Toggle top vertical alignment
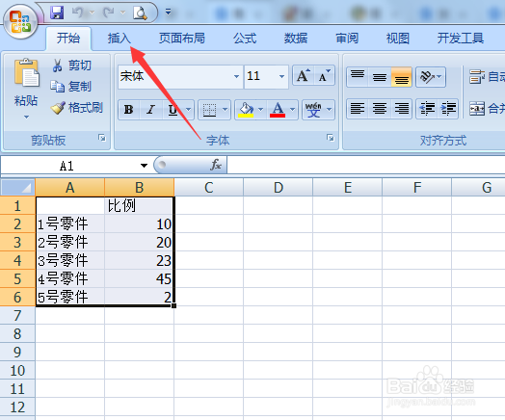This screenshot has width=505, height=420. [x=358, y=77]
